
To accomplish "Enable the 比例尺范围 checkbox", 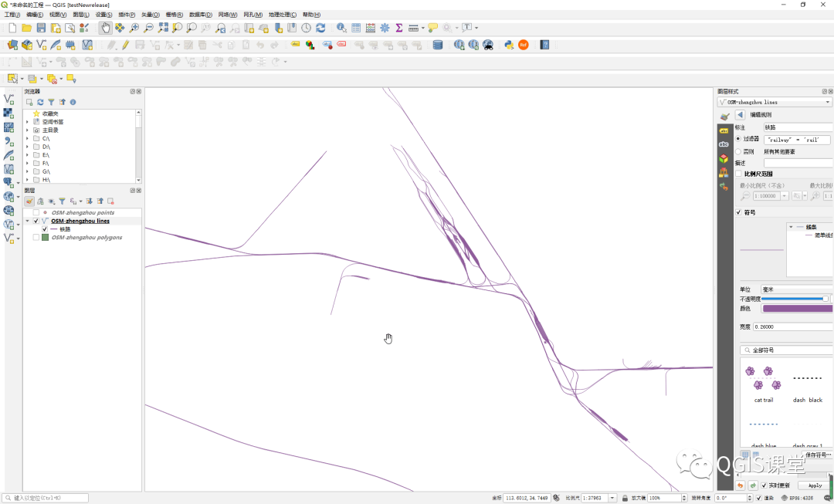I will pos(738,174).
